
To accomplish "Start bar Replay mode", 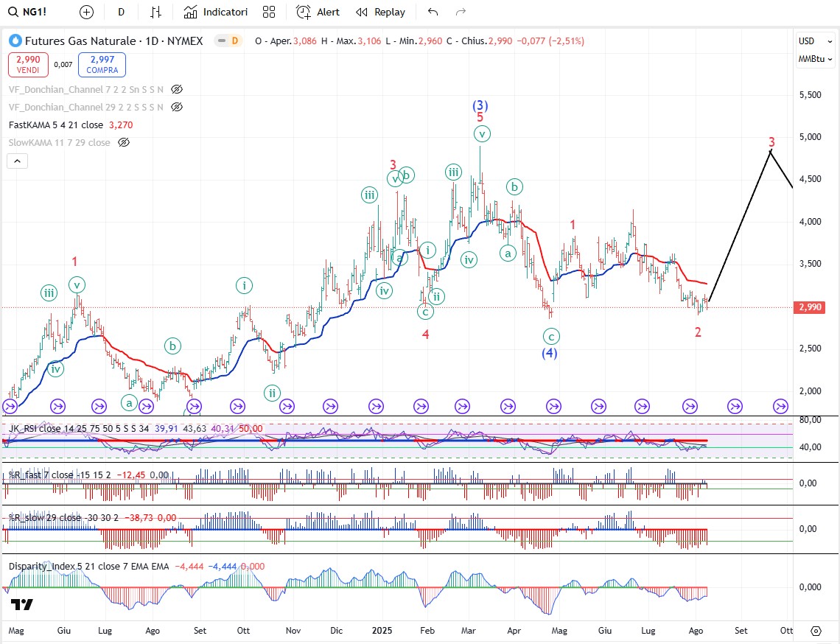I will (380, 12).
